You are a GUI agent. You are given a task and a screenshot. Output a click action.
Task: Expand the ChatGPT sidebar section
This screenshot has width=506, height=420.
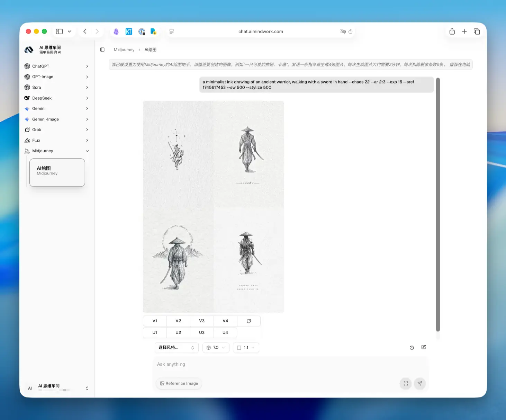coord(57,66)
